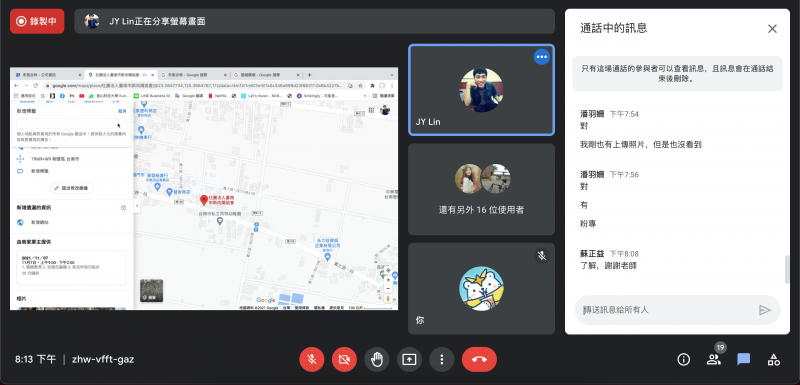Click the shared browser bookmark star
Screen dimensions: 800x385
tap(360, 86)
